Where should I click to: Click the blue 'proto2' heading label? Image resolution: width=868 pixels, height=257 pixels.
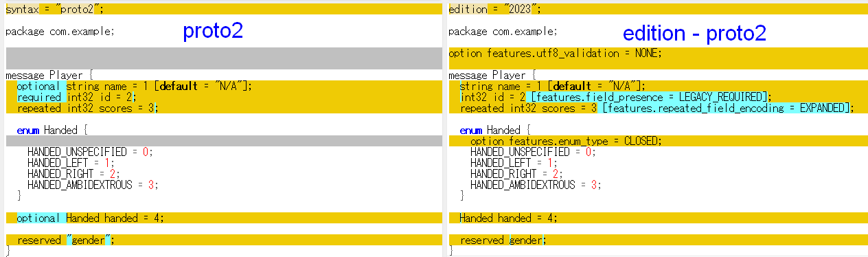[213, 32]
